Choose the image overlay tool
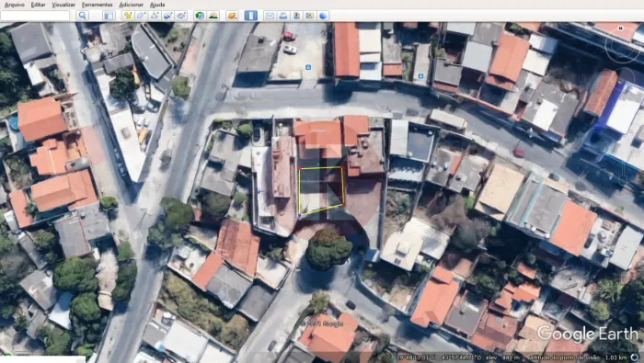The image size is (644, 363). tap(167, 16)
